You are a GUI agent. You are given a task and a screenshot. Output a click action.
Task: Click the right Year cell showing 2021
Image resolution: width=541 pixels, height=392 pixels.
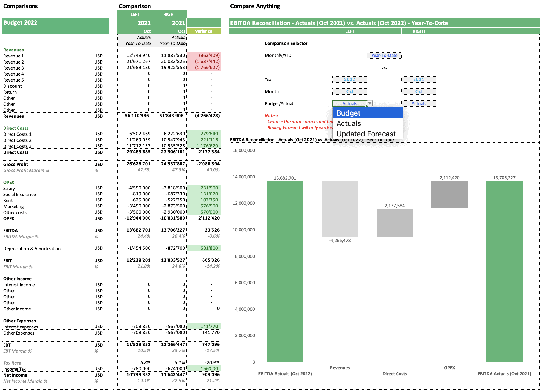coord(418,79)
